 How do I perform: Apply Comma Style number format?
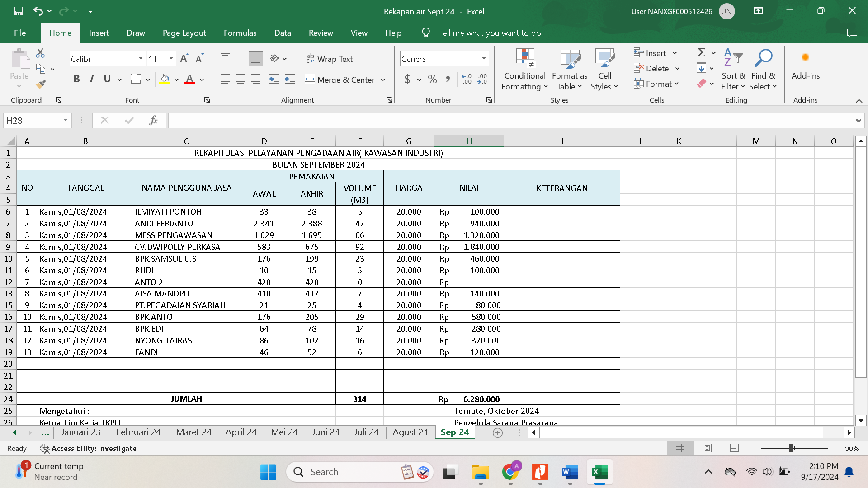click(448, 79)
